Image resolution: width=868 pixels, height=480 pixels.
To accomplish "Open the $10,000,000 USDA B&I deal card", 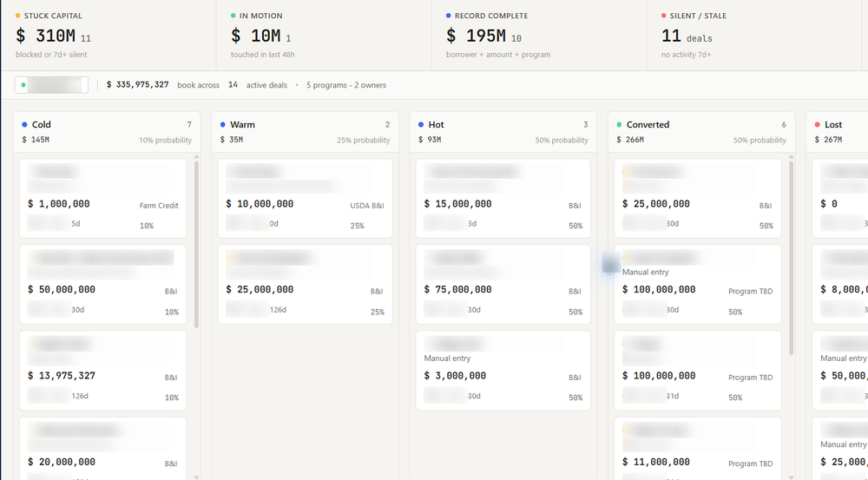I will coord(305,198).
